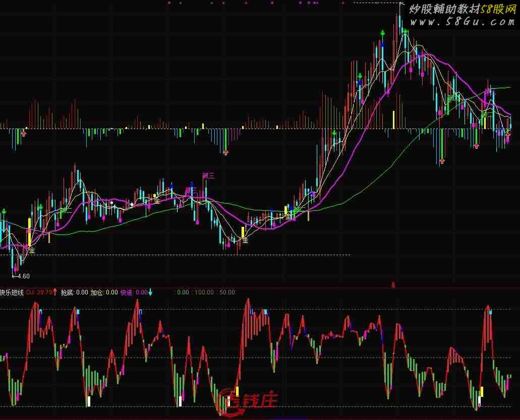Click the tall yellow bar in the volume area
This screenshot has width=520, height=420.
coord(393,119)
